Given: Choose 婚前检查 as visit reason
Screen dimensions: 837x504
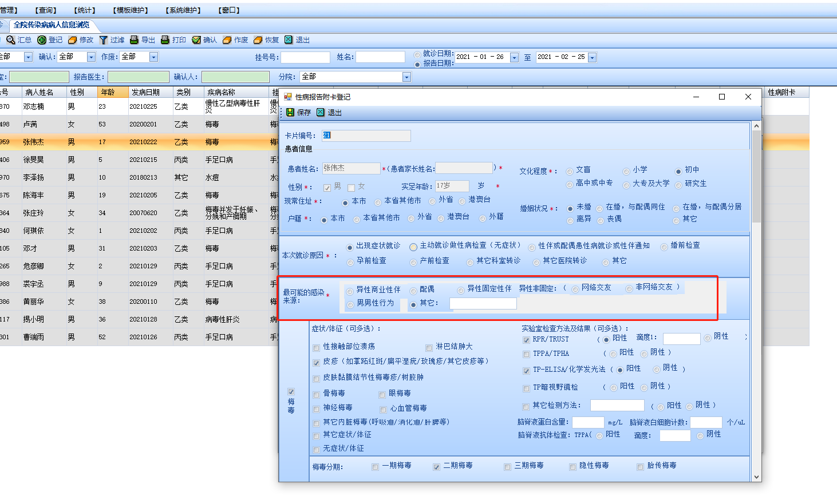Looking at the screenshot, I should 664,247.
